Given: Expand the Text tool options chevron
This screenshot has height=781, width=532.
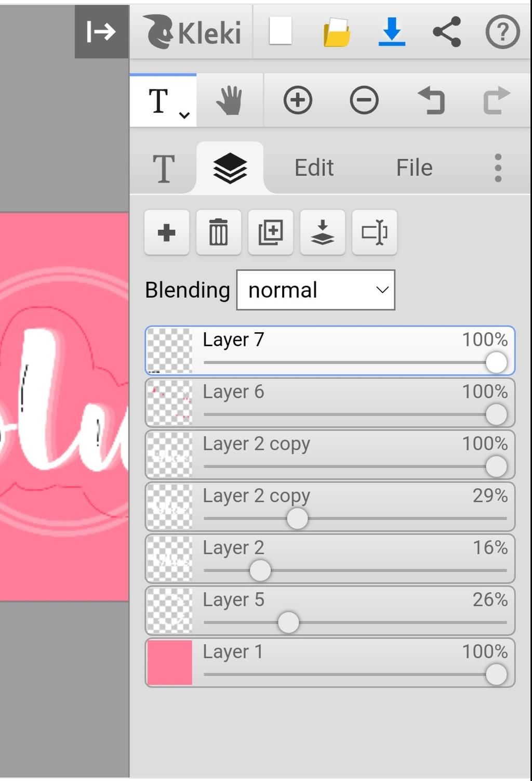Looking at the screenshot, I should pyautogui.click(x=184, y=115).
